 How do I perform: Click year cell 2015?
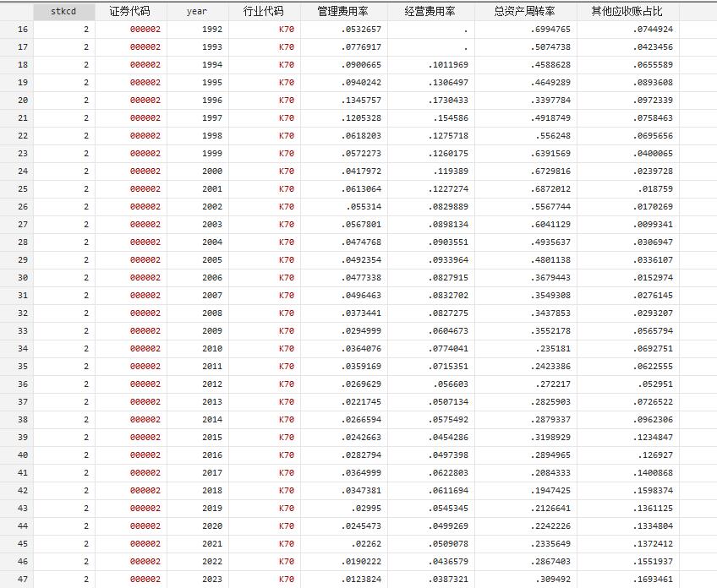(x=212, y=438)
